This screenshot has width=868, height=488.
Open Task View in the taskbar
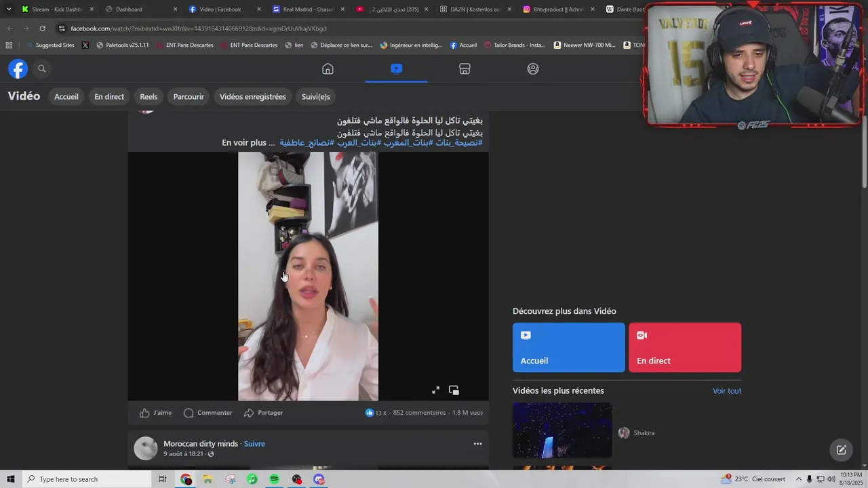162,479
